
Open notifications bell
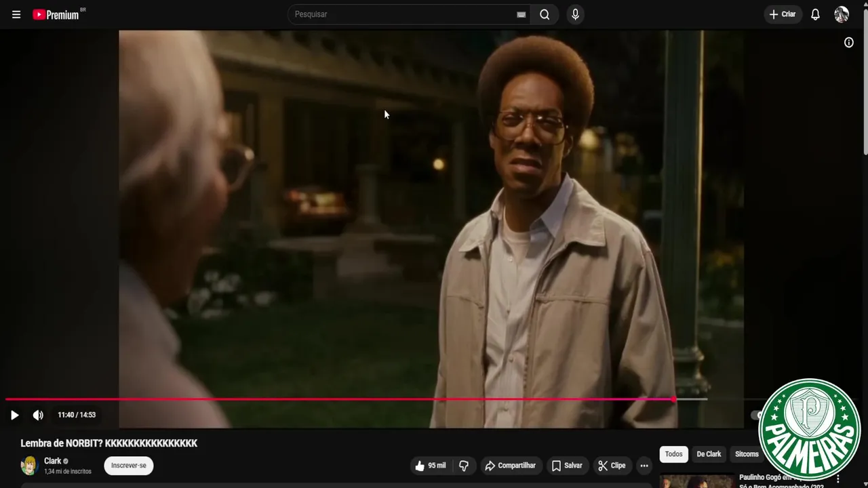[x=815, y=14]
